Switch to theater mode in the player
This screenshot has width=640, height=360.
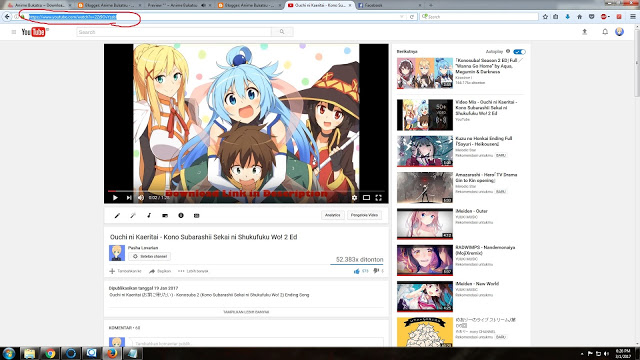[367, 198]
